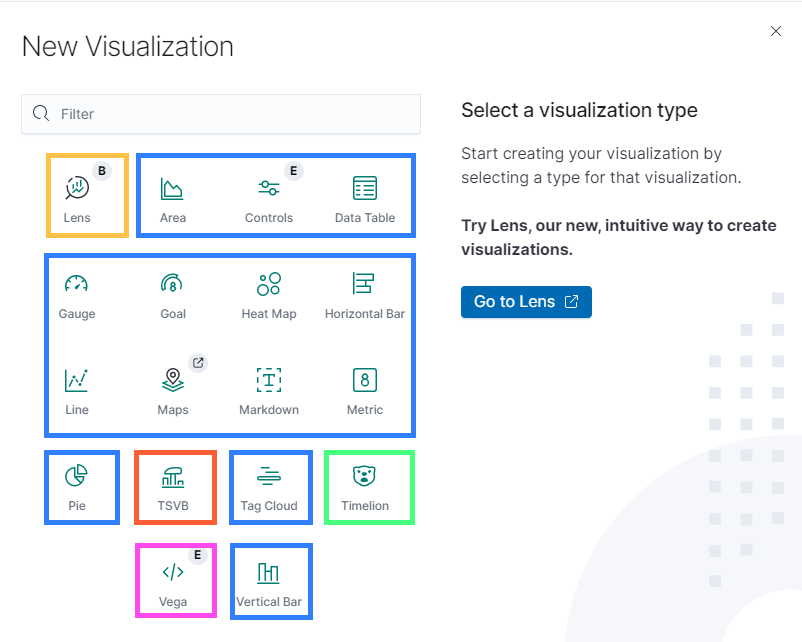Click the Go to Lens button
802x642 pixels.
coord(526,302)
